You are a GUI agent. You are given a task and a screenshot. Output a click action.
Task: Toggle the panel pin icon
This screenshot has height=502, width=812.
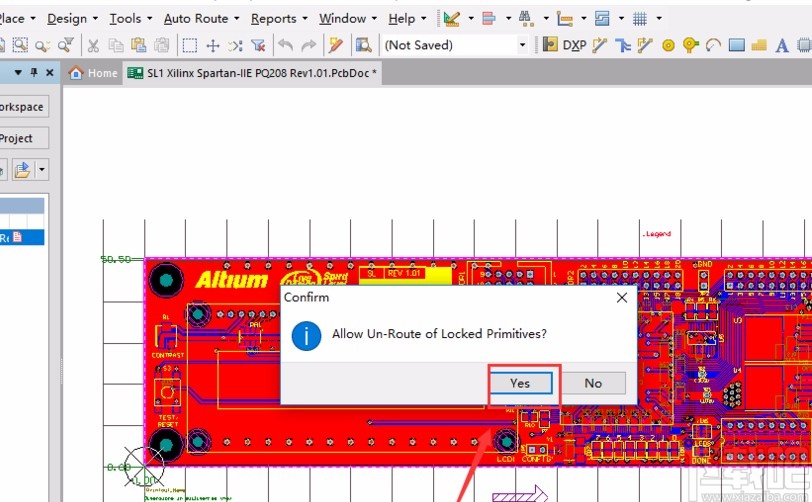(34, 73)
